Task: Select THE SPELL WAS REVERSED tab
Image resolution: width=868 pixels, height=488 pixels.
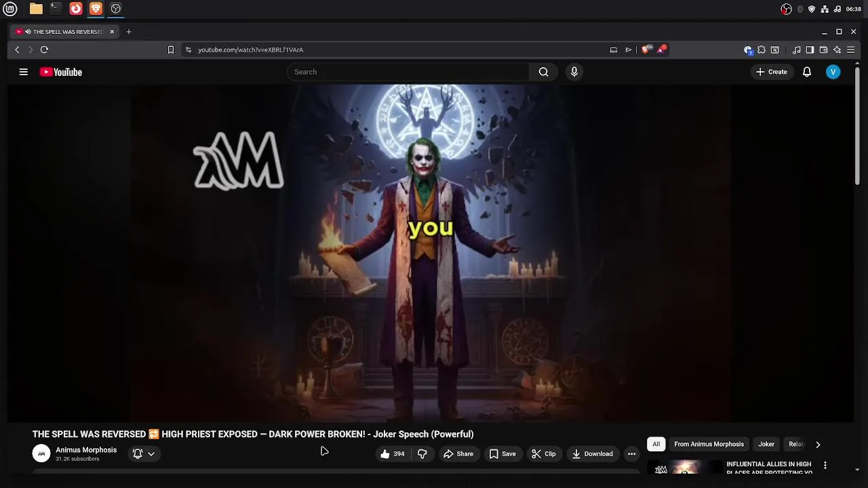Action: click(64, 31)
